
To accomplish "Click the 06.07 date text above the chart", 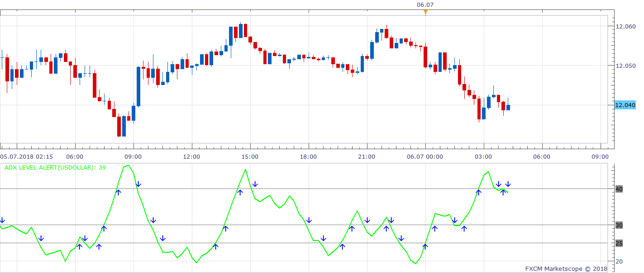I will pos(425,5).
